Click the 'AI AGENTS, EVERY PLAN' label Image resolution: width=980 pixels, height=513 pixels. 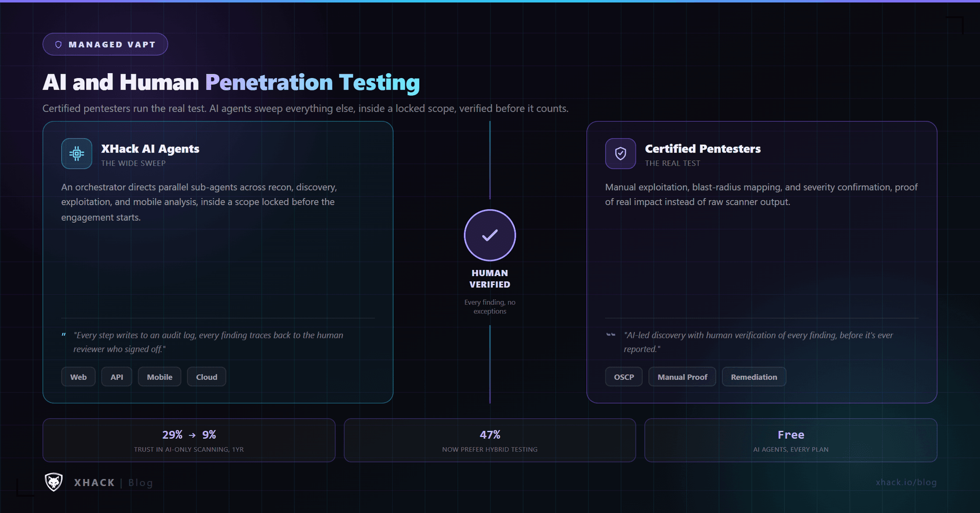(791, 449)
